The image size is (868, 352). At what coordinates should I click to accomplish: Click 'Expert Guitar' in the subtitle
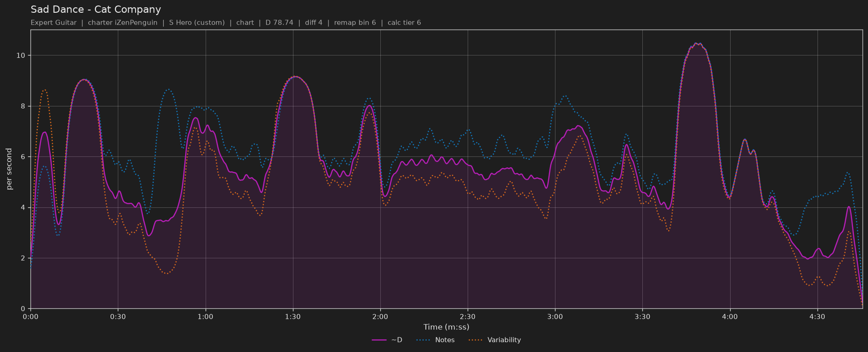click(54, 23)
